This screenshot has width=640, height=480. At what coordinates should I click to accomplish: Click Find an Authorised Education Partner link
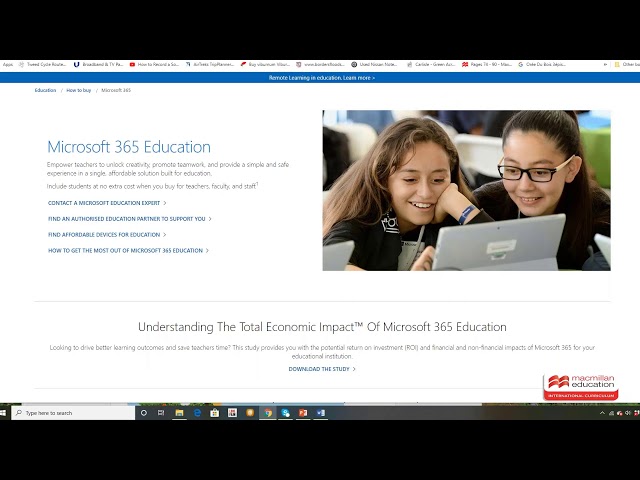point(130,219)
